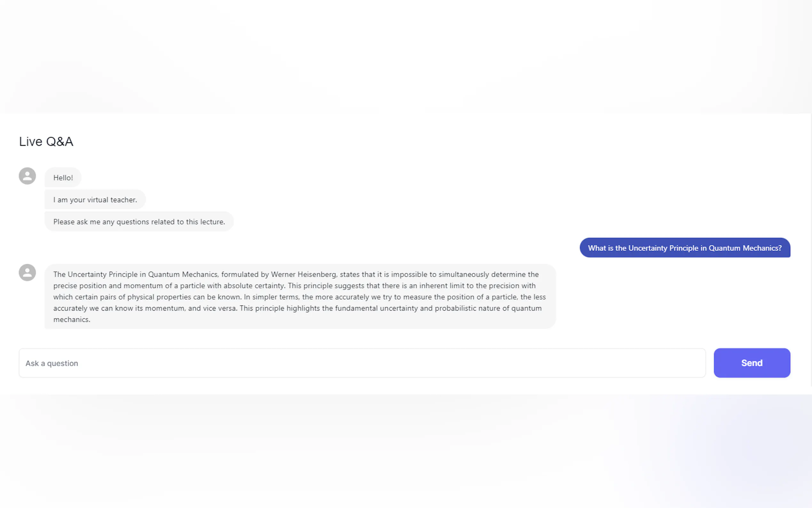Focus the Ask a question input field
This screenshot has width=812, height=508.
tap(362, 363)
